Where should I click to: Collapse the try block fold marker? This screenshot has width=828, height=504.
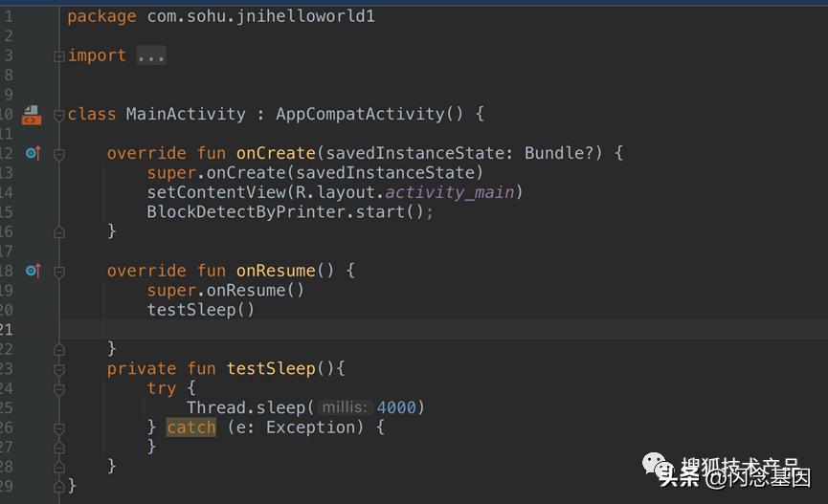59,389
